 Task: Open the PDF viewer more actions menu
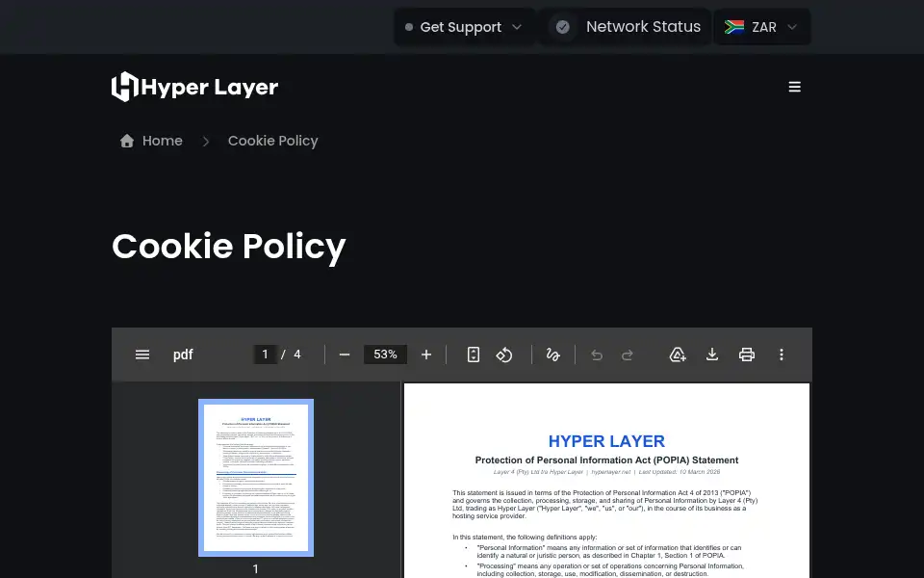click(x=782, y=355)
